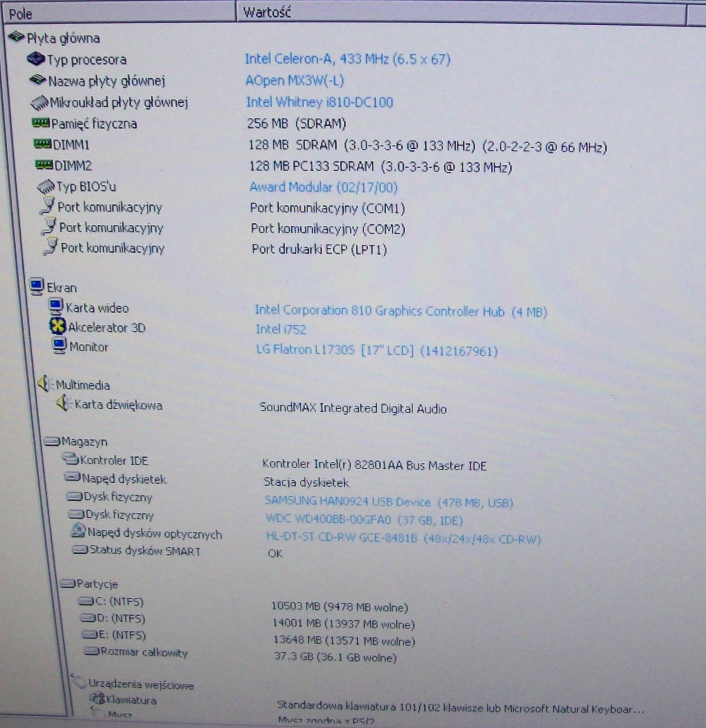
Task: Select "37.3 GB (36.1 GB wolne)"
Action: pos(336,657)
